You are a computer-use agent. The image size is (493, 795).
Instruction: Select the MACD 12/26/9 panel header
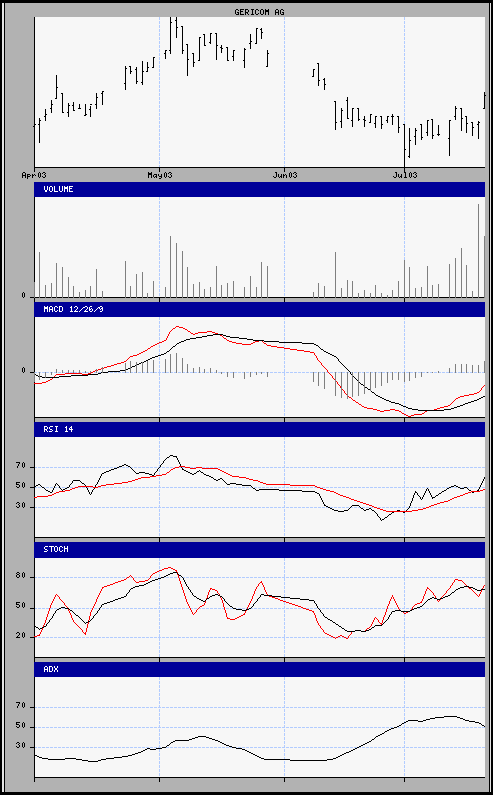(x=260, y=309)
